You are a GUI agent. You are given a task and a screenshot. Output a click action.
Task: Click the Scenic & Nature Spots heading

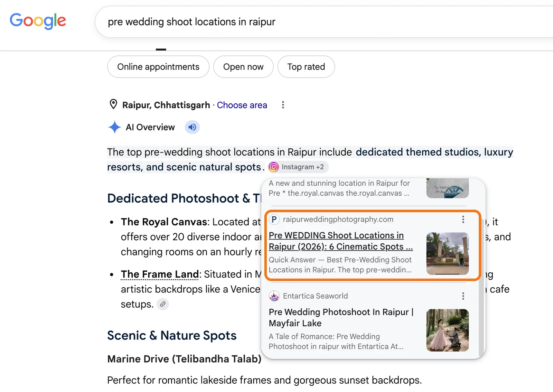172,336
